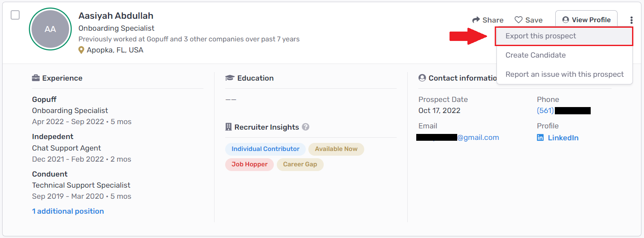Click the Individual Contributor tag
The width and height of the screenshot is (644, 238).
click(265, 149)
